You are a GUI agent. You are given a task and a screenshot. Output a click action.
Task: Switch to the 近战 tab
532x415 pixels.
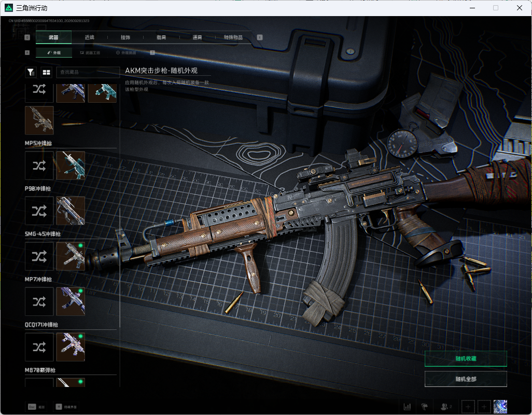coord(90,37)
